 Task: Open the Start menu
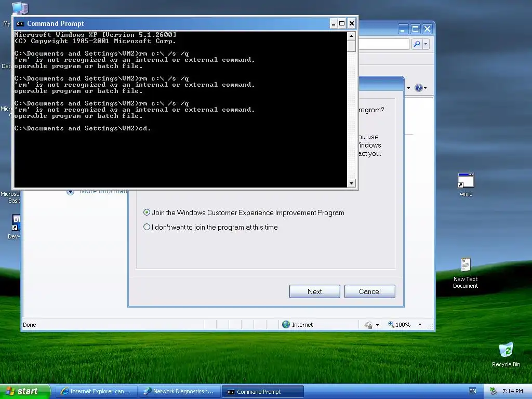click(25, 391)
